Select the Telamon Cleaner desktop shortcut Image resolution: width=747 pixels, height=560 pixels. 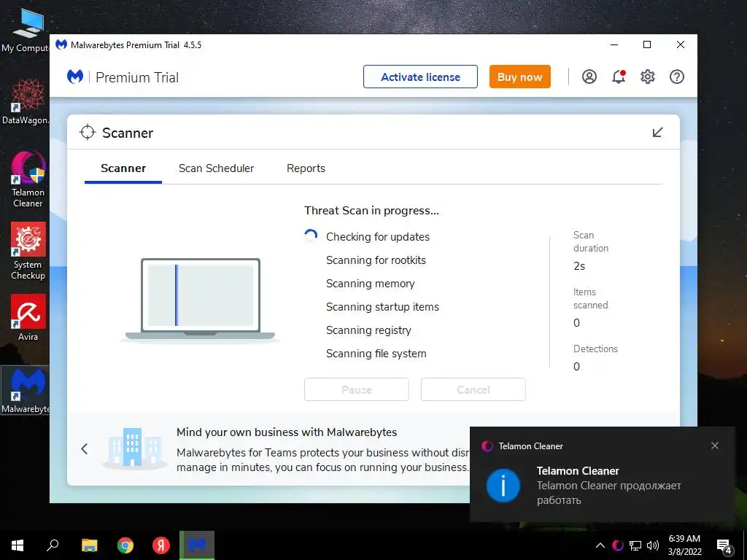pyautogui.click(x=28, y=179)
